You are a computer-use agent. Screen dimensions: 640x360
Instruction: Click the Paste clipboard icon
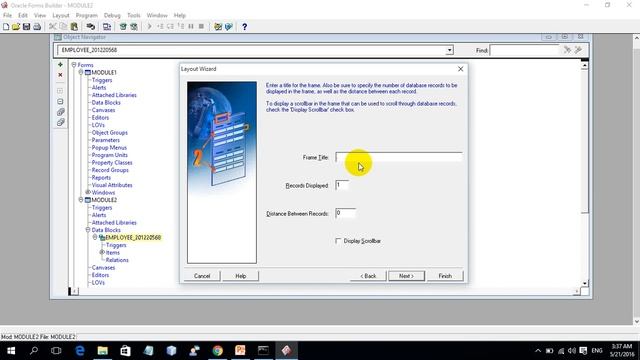tap(74, 27)
